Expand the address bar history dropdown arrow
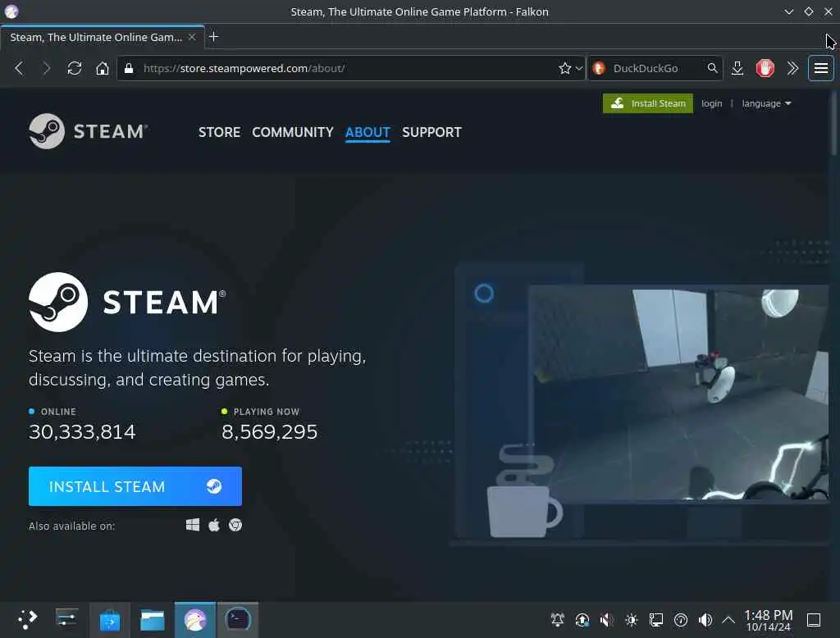Screen dimensions: 840x638 click(x=579, y=69)
